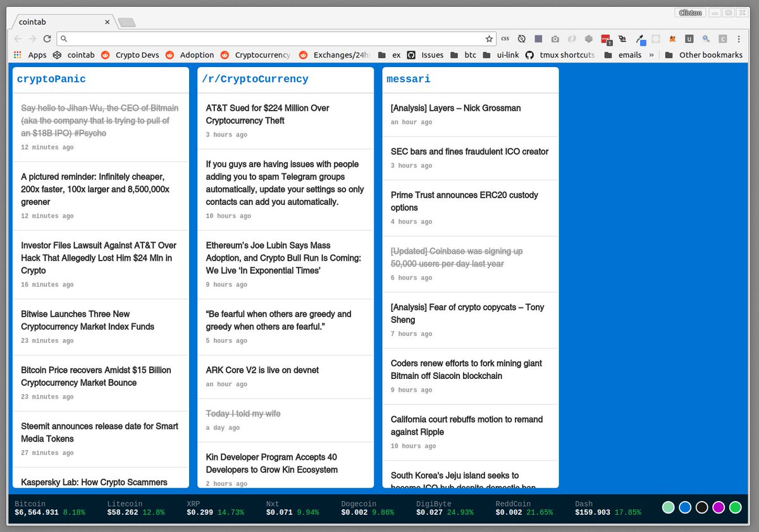Open a new tab with the blank tab button
The width and height of the screenshot is (759, 532).
tap(126, 22)
